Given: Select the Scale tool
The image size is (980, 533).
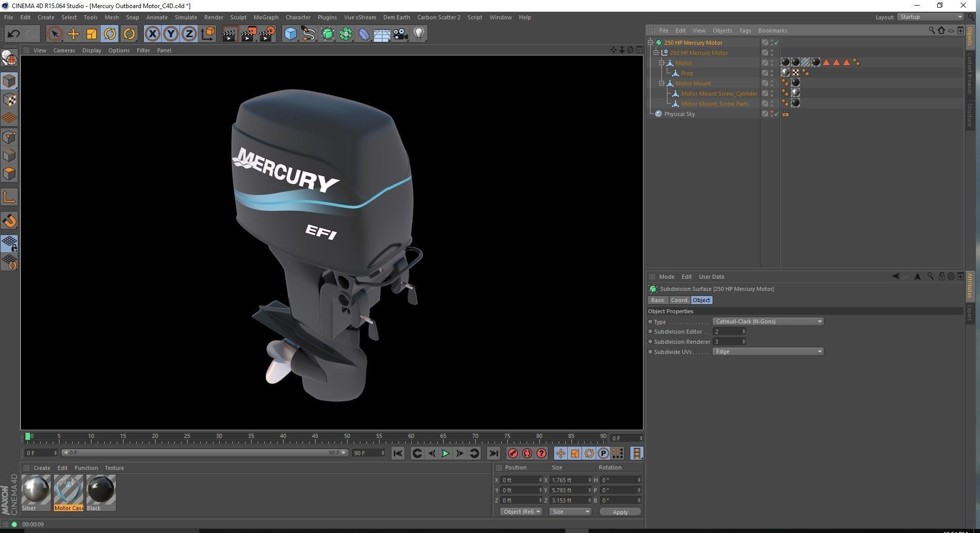Looking at the screenshot, I should (91, 34).
